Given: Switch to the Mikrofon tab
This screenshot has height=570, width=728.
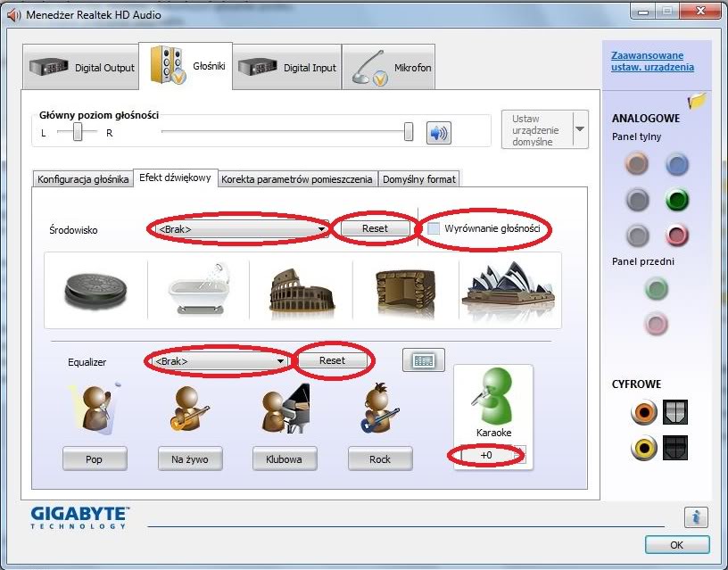Looking at the screenshot, I should [x=390, y=68].
